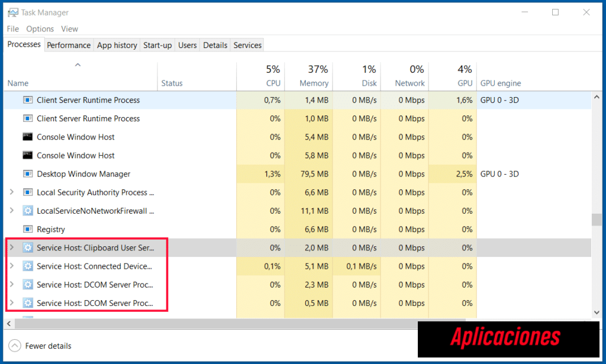This screenshot has width=606, height=364.
Task: Click the 11,1 MB memory value
Action: click(x=314, y=211)
